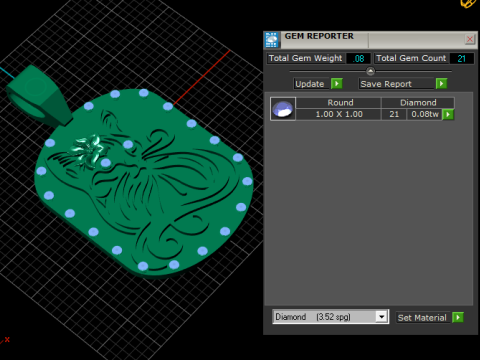Select the round diamond gem thumbnail
480x360 pixels.
tap(283, 109)
